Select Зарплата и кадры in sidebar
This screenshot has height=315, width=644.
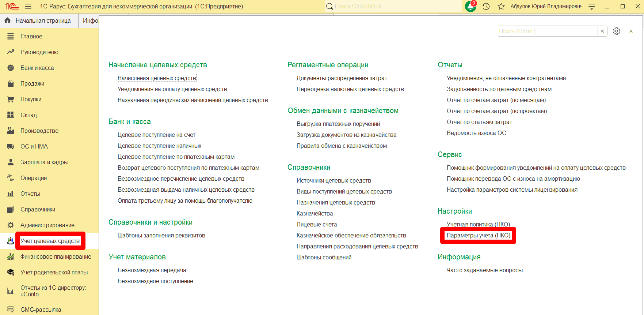point(44,162)
